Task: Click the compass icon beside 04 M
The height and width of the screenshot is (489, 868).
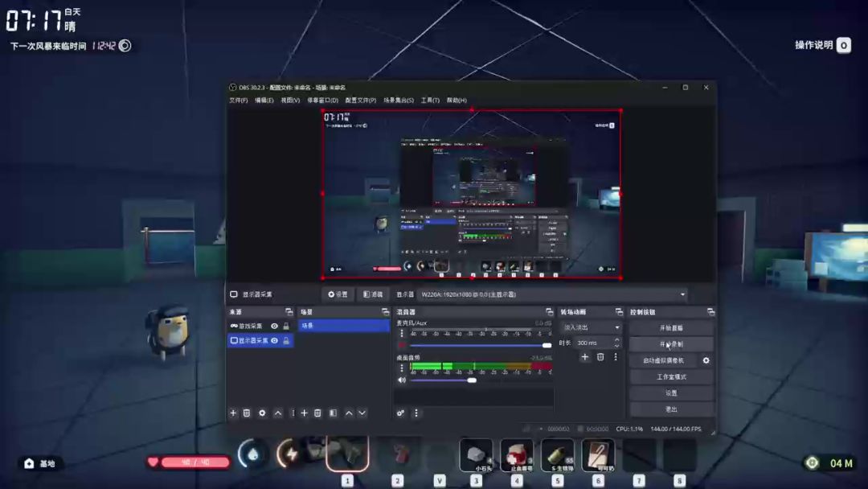Action: coord(812,463)
